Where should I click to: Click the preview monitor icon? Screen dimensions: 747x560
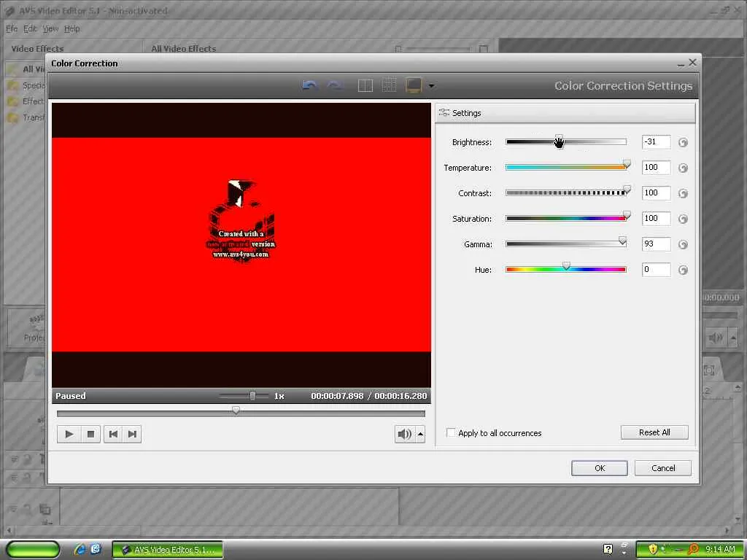tap(414, 85)
